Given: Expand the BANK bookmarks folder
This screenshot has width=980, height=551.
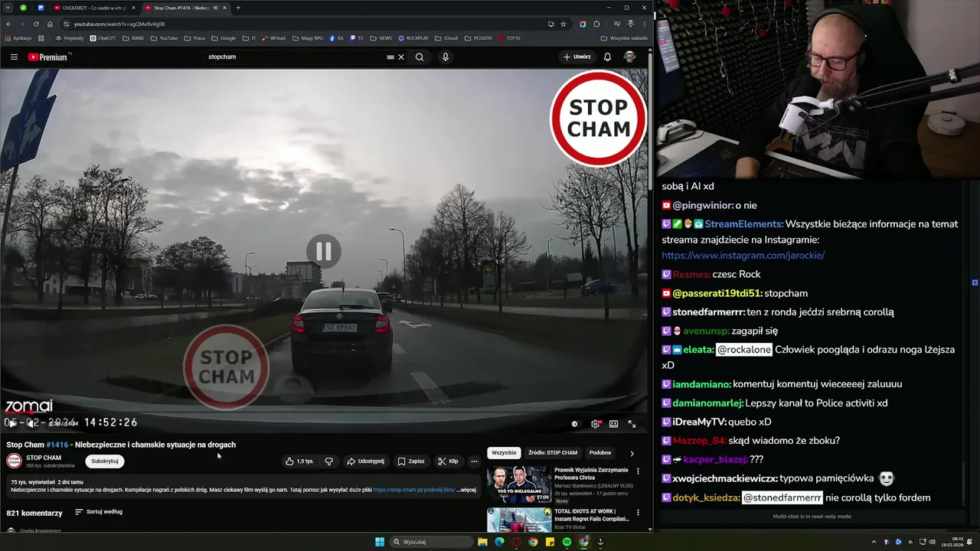Looking at the screenshot, I should point(133,37).
